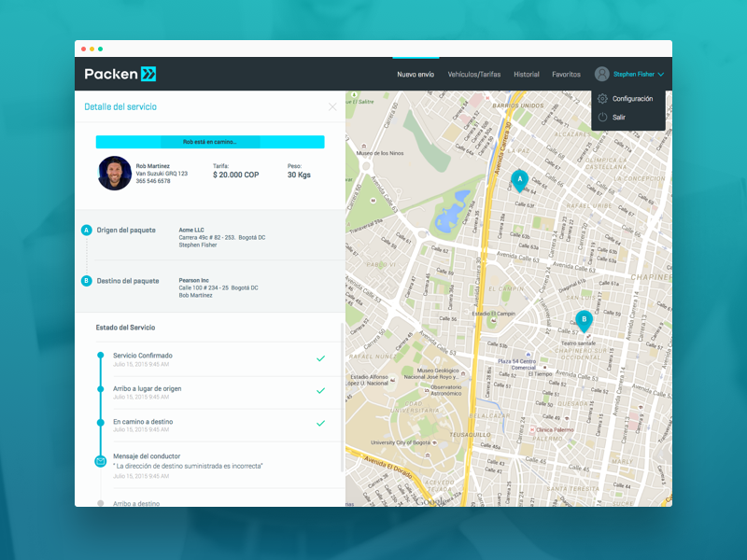This screenshot has width=747, height=560.
Task: Click the driver name Rob Martinez
Action: click(152, 166)
